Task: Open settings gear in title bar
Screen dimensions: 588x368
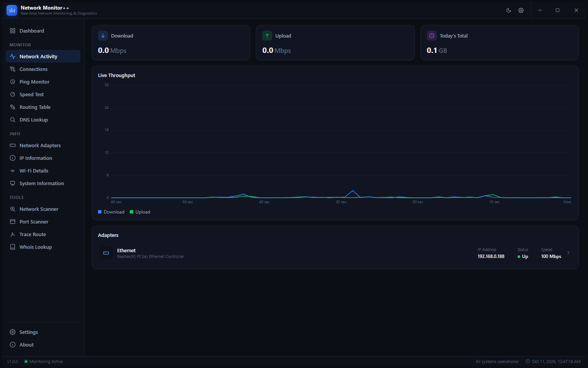Action: (x=521, y=10)
